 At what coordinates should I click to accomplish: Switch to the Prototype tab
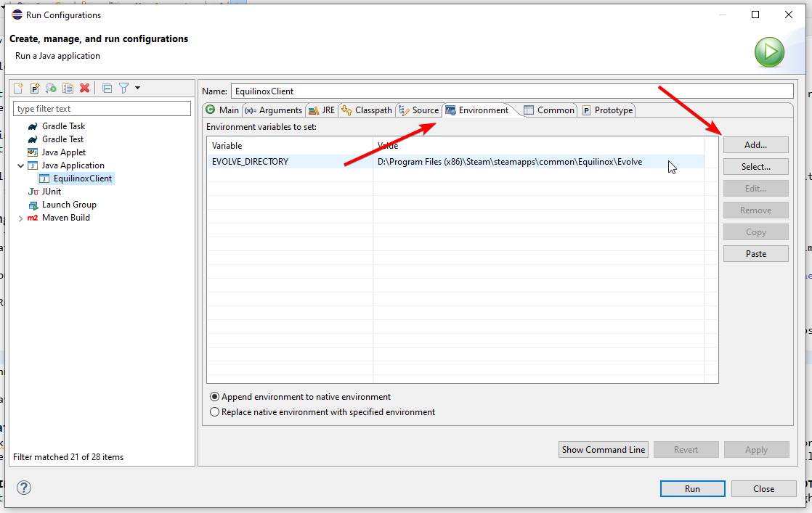point(607,110)
